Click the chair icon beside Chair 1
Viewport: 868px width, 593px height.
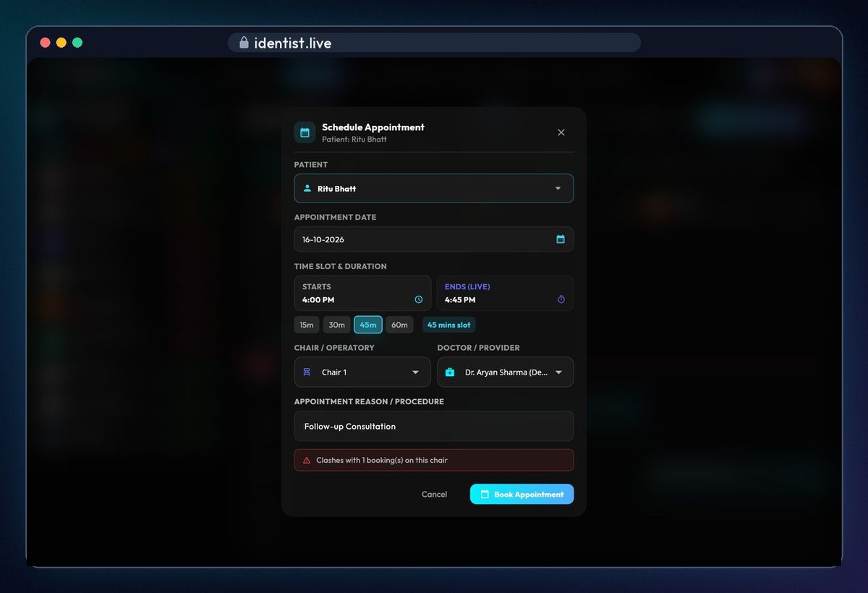click(307, 372)
